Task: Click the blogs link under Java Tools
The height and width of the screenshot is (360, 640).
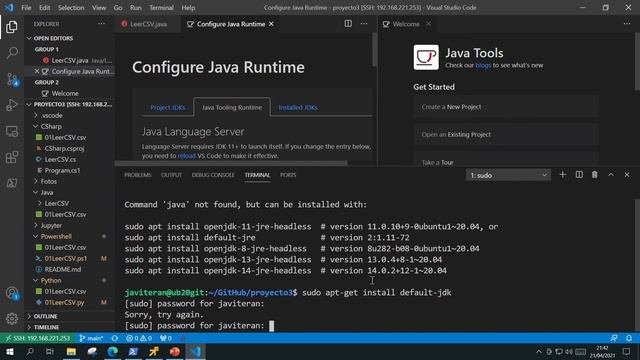Action: pyautogui.click(x=483, y=65)
